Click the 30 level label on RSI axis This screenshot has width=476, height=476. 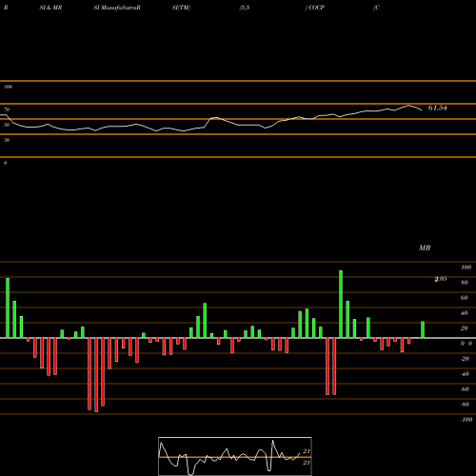point(7,140)
